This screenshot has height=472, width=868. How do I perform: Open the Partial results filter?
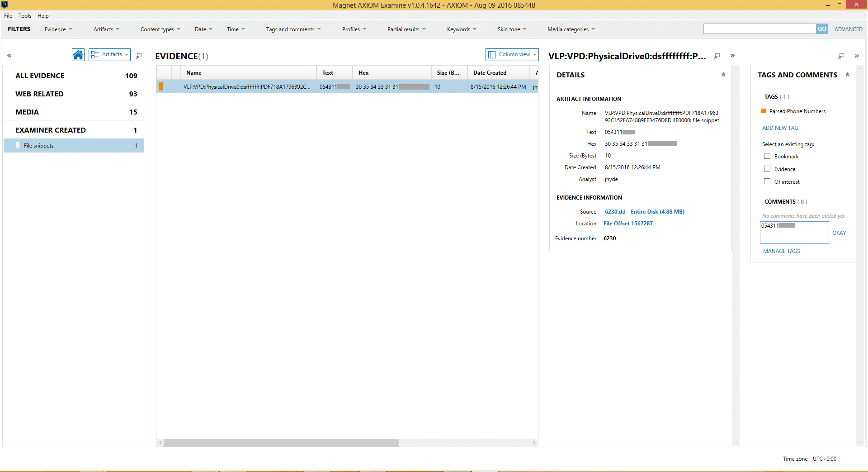coord(406,29)
